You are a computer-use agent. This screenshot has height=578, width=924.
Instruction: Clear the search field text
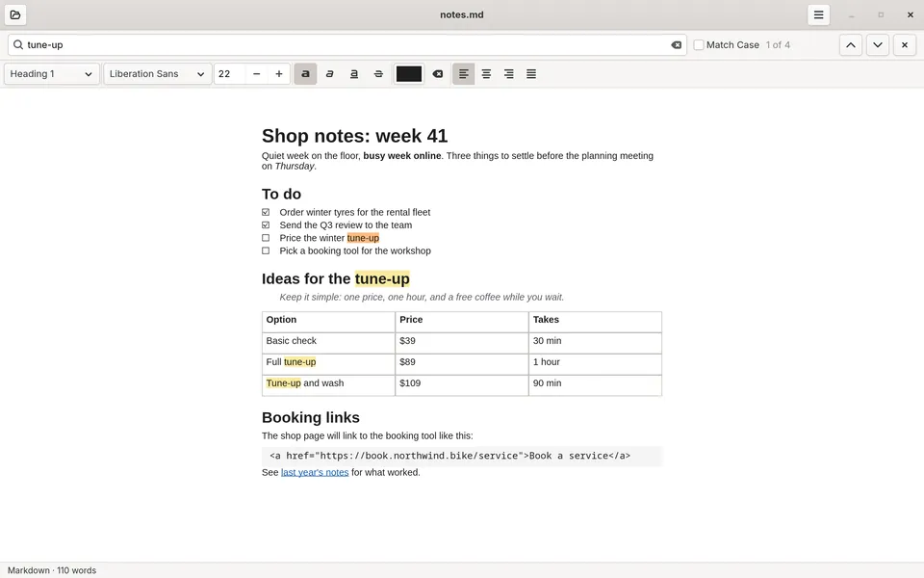(676, 45)
